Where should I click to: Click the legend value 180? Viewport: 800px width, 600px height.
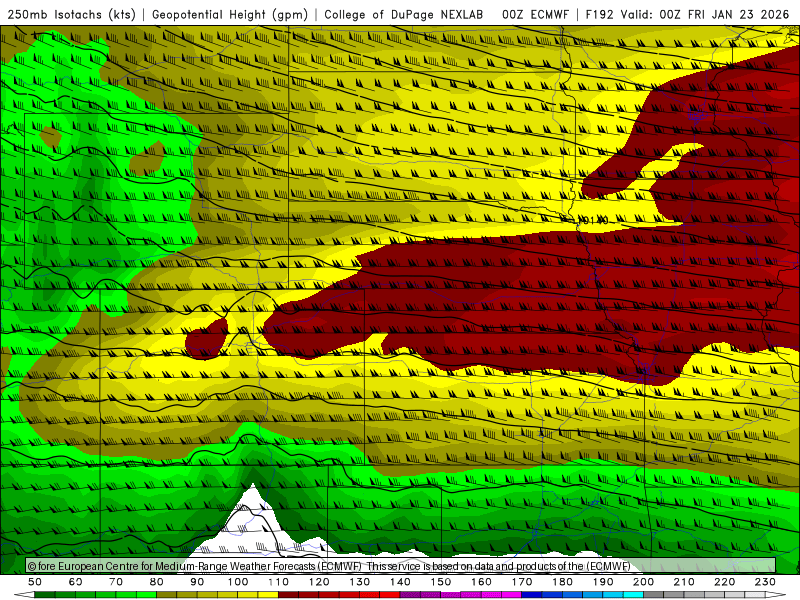tap(563, 582)
